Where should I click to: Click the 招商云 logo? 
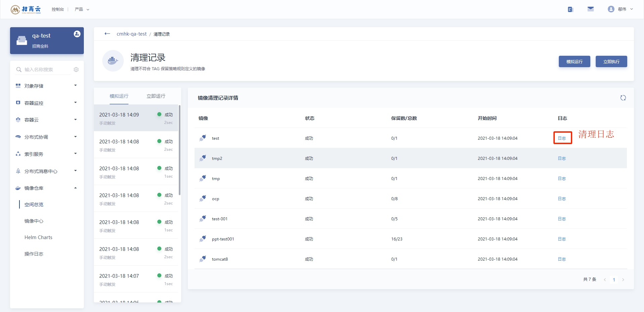click(26, 9)
